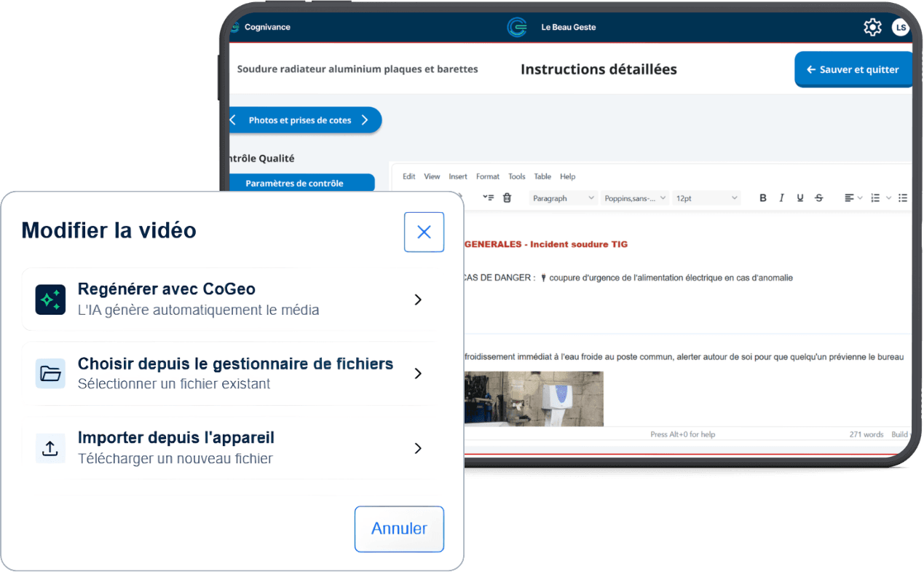Open the Format menu in editor
This screenshot has width=924, height=572.
pos(488,176)
